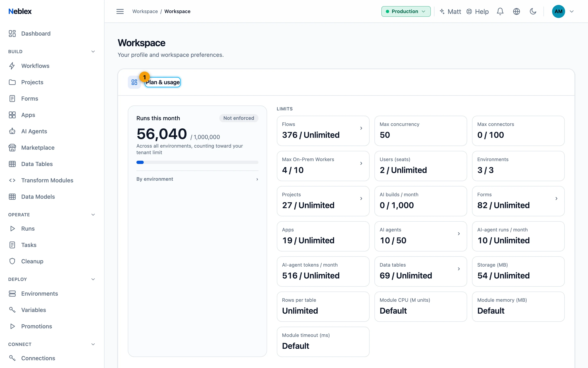Open notifications bell icon

pyautogui.click(x=500, y=11)
